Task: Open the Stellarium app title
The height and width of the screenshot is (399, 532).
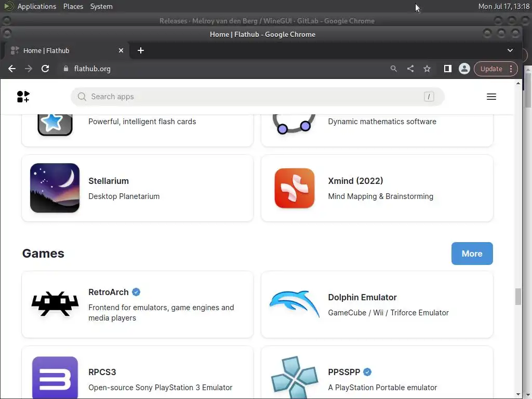Action: (109, 181)
